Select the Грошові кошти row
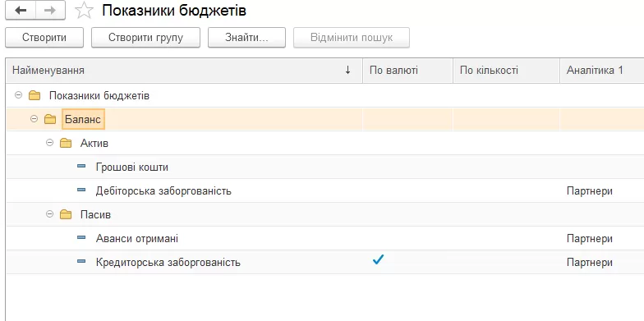The width and height of the screenshot is (644, 321). (x=325, y=167)
